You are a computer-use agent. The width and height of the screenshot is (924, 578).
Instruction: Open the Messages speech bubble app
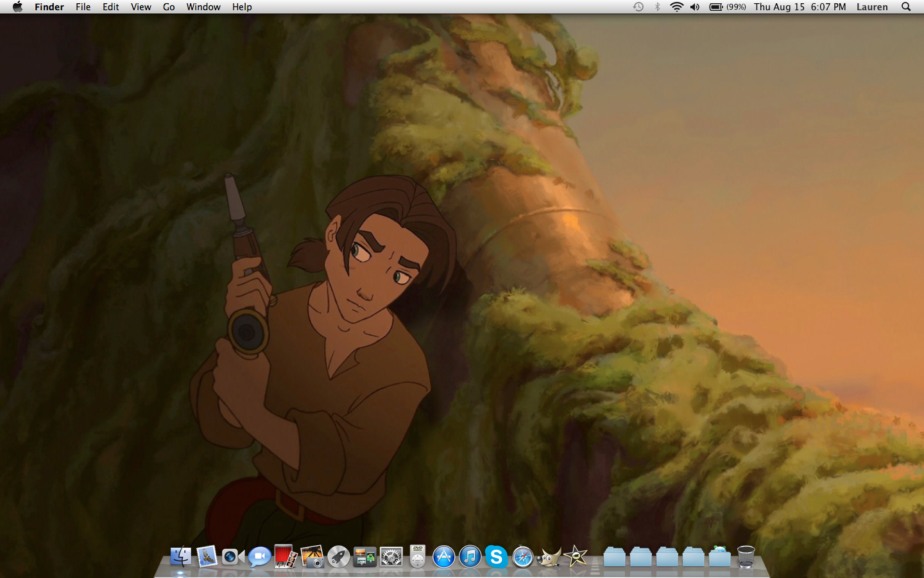259,556
